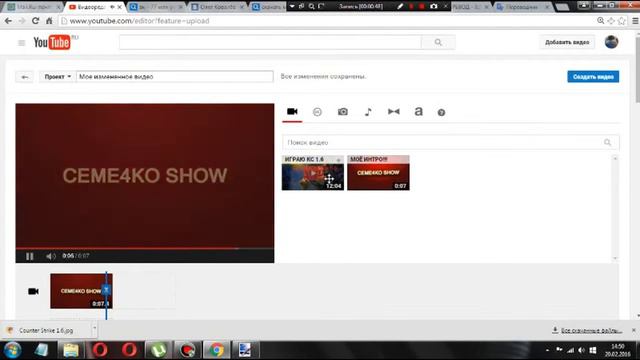Open uTorrent from the taskbar
Viewport: 640px width, 360px height.
tap(158, 350)
